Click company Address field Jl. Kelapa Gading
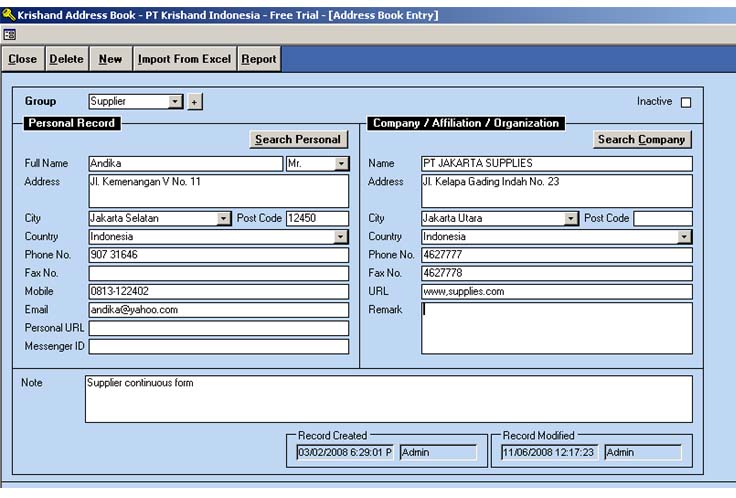 coord(557,191)
